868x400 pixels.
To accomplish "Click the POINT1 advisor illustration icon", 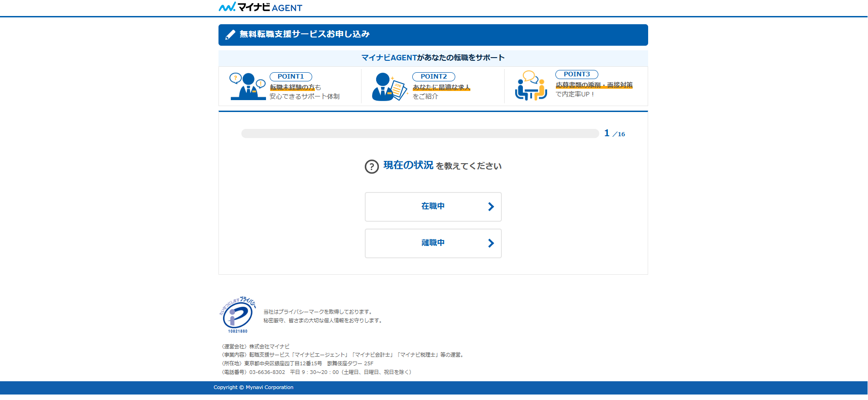I will tap(248, 86).
